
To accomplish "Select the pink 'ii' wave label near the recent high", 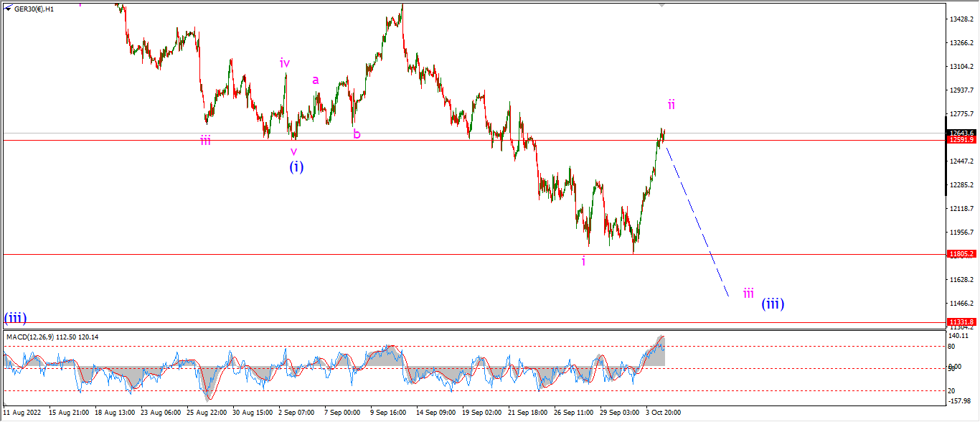I will (x=672, y=105).
